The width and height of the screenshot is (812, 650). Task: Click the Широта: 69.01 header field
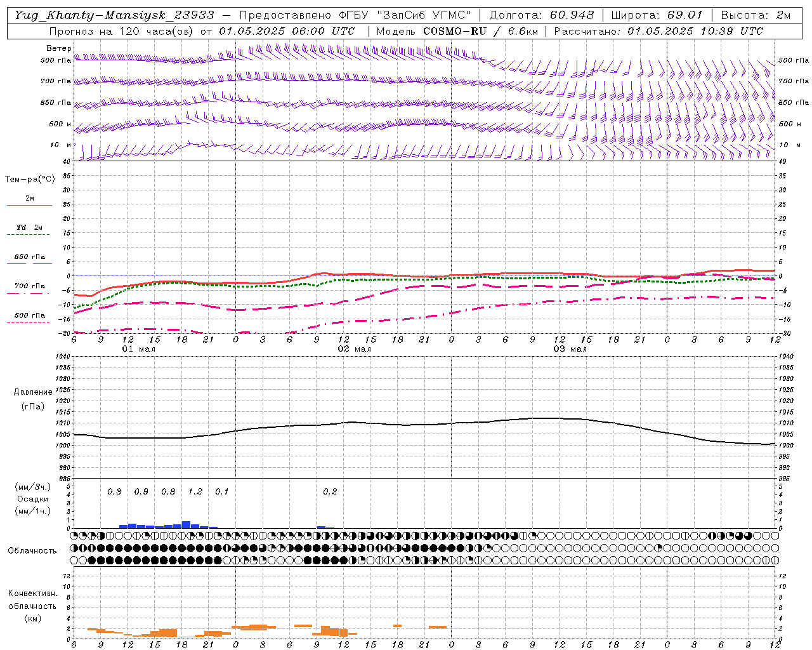click(x=657, y=15)
